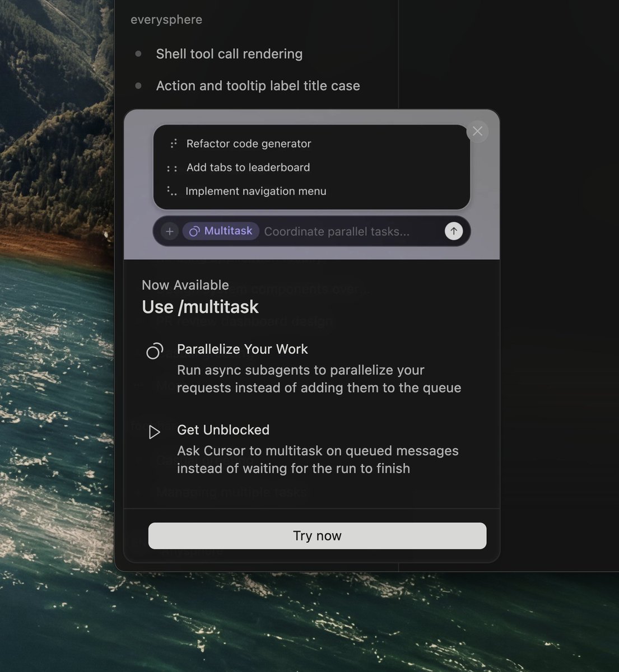619x672 pixels.
Task: Click the Parallelize Your Work circle icon
Action: pos(155,351)
